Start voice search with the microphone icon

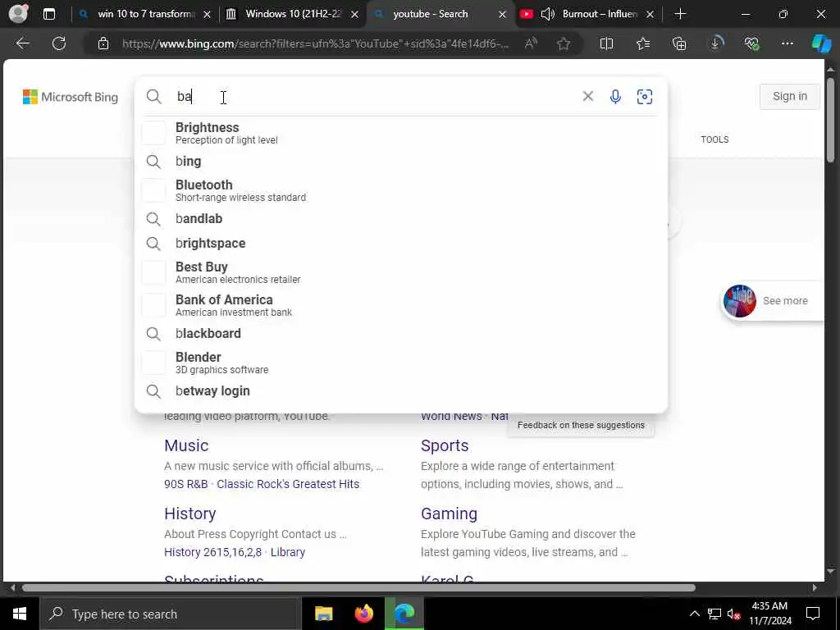(x=615, y=97)
